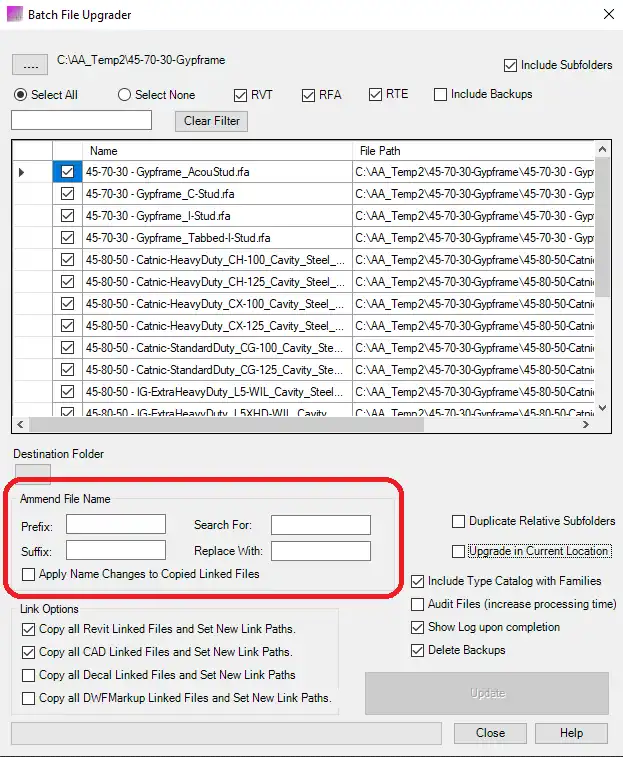
Task: Click the Replace With input box
Action: click(320, 551)
